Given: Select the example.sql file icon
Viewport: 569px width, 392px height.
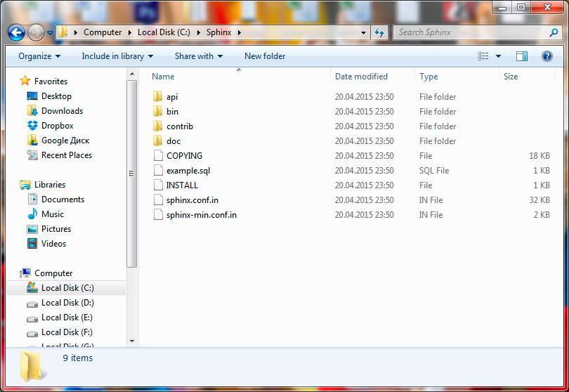Looking at the screenshot, I should click(158, 170).
